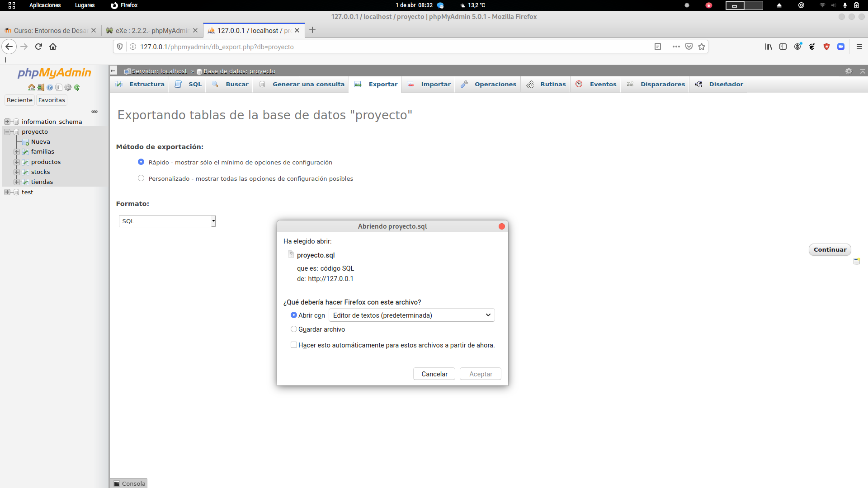
Task: Click Aceptar in the download dialog
Action: (x=481, y=374)
